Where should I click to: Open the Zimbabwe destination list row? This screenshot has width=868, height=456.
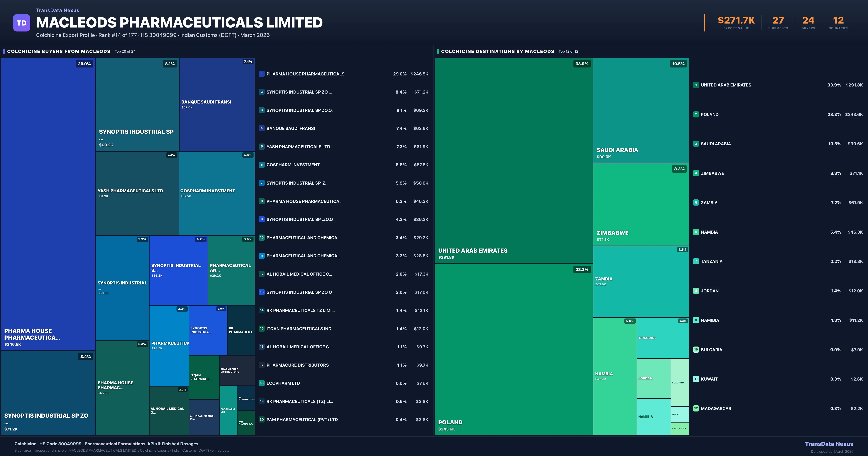712,173
